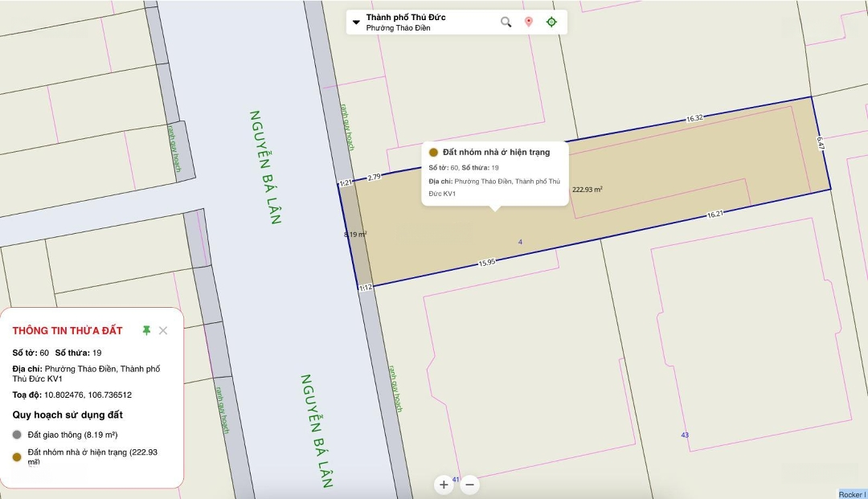
Task: Pin the parcel info panel with green pushpin
Action: click(146, 330)
